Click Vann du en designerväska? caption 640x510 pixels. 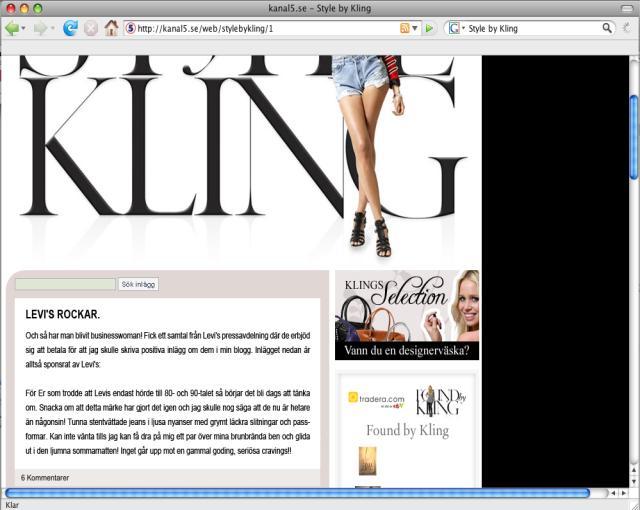(407, 350)
